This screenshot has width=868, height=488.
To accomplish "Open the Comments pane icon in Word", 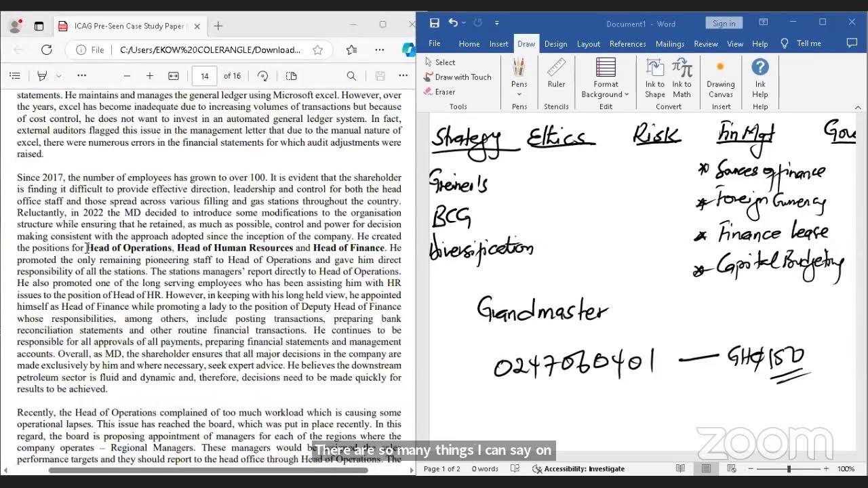I will coord(852,43).
